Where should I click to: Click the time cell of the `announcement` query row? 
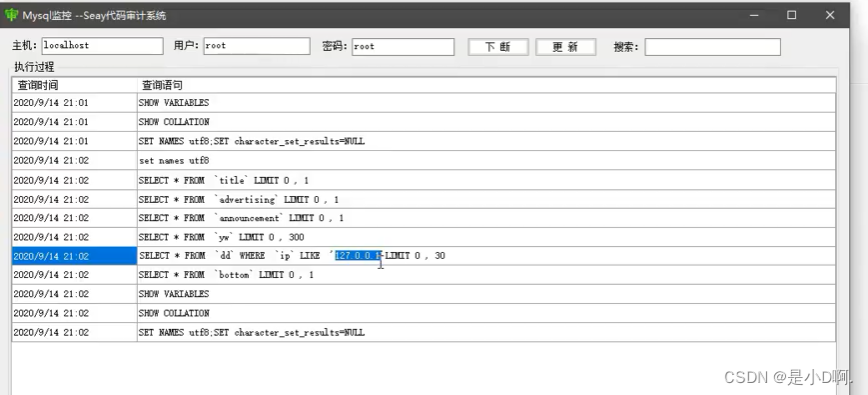(x=75, y=218)
